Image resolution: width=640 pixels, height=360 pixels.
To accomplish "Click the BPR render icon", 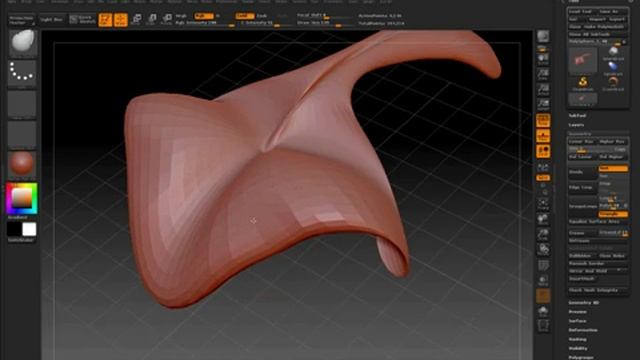I will click(543, 36).
